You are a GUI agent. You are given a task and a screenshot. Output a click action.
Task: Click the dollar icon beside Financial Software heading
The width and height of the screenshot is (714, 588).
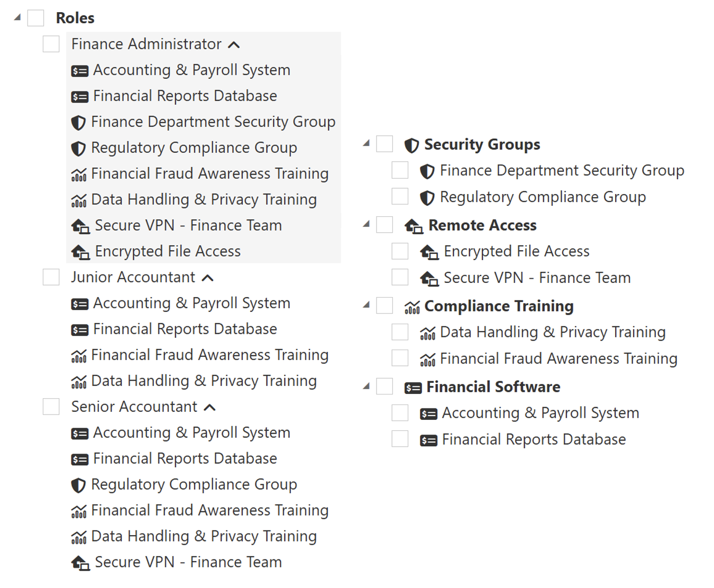pos(413,388)
